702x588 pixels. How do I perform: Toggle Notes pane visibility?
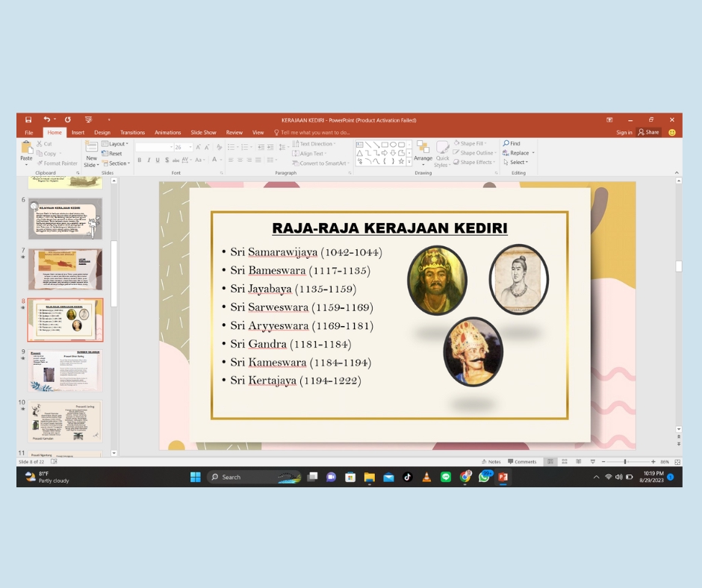point(491,462)
